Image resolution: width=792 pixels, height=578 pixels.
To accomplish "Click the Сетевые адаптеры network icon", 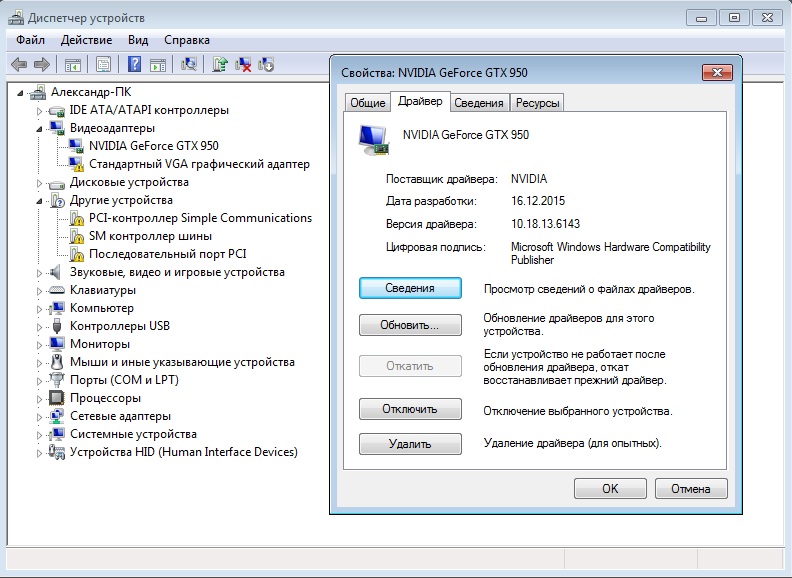I will pos(57,416).
